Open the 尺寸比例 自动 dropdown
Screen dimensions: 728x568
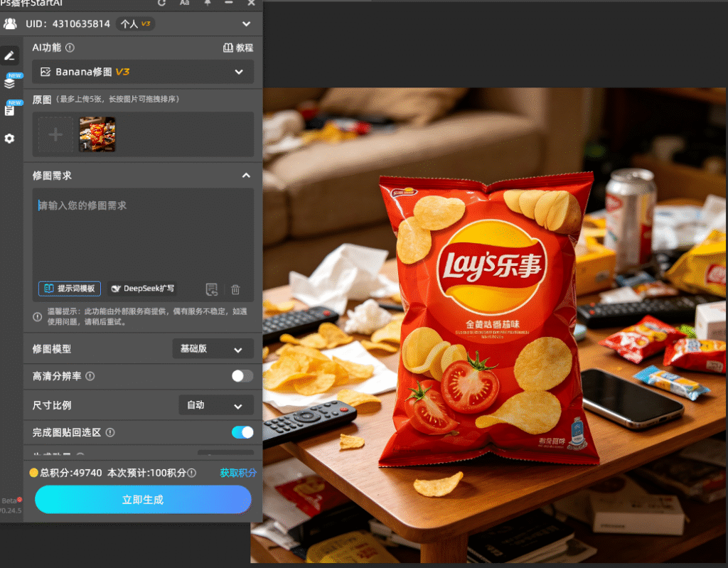click(216, 405)
